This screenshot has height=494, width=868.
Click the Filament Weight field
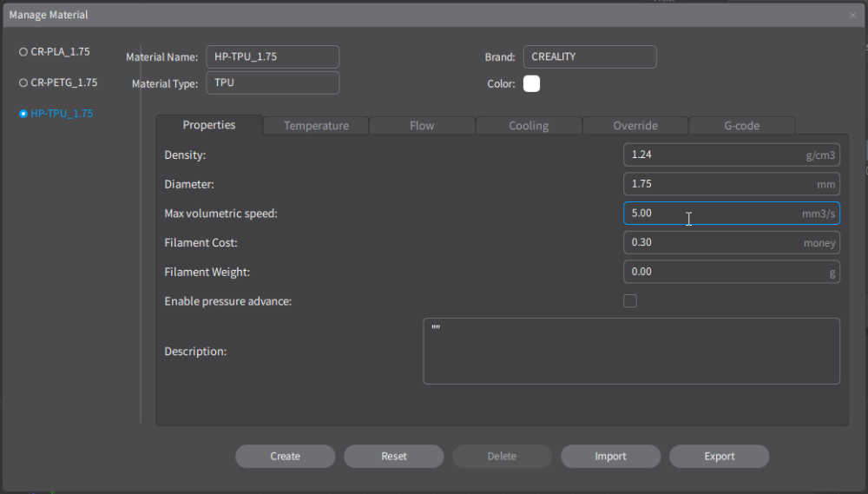coord(732,272)
